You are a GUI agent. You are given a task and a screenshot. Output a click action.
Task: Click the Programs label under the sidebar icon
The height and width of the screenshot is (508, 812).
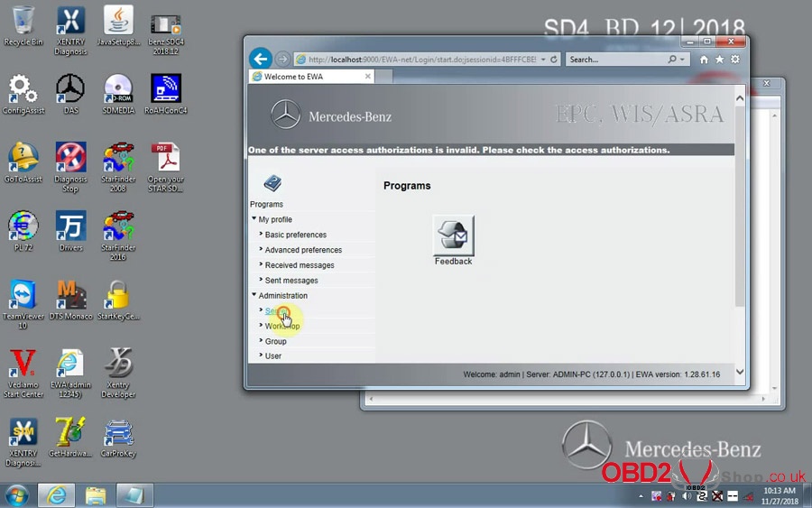click(267, 204)
